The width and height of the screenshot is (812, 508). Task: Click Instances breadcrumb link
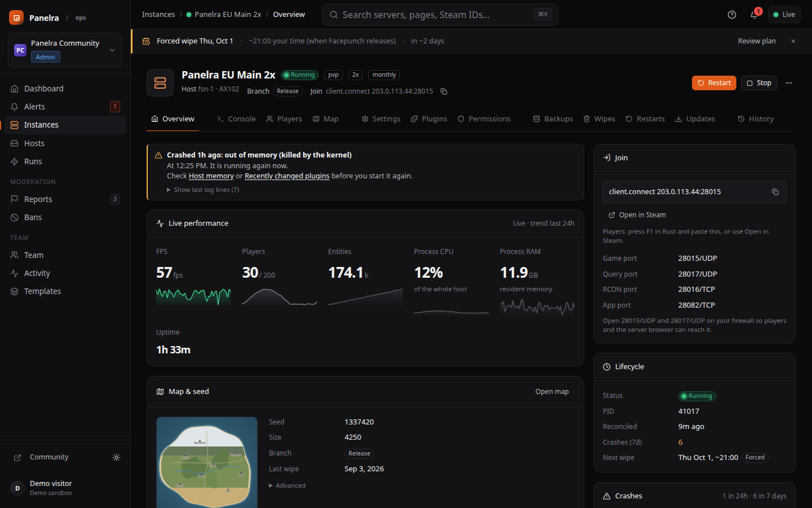pyautogui.click(x=158, y=15)
